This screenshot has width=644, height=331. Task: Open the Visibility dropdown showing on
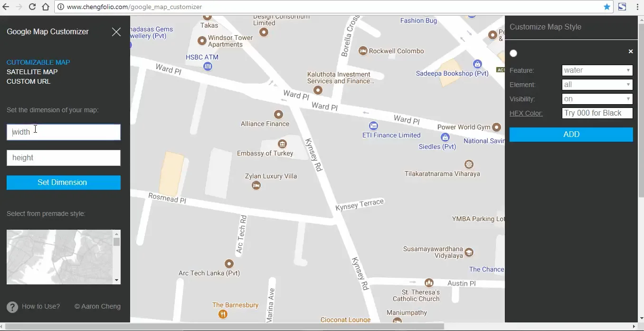pos(597,99)
